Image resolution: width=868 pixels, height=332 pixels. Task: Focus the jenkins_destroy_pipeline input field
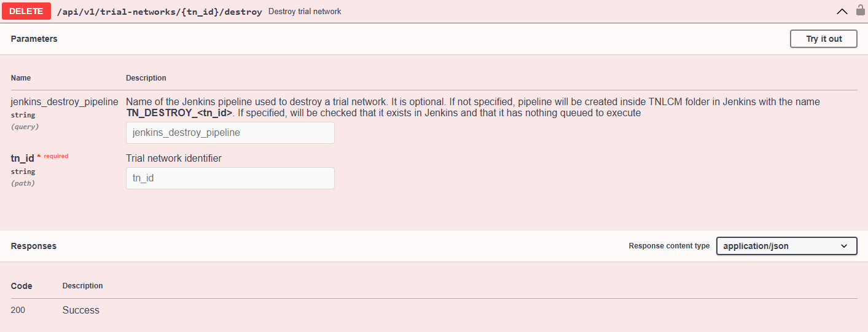(230, 133)
